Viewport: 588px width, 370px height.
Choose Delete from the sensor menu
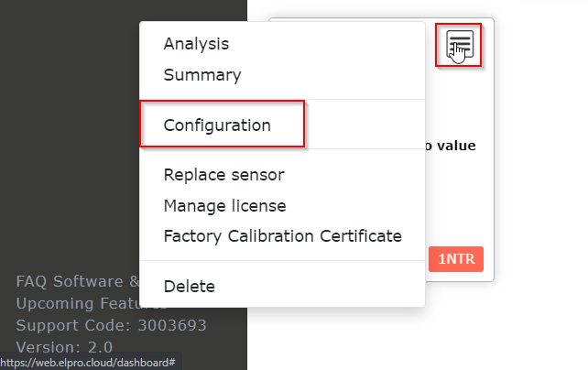(189, 286)
